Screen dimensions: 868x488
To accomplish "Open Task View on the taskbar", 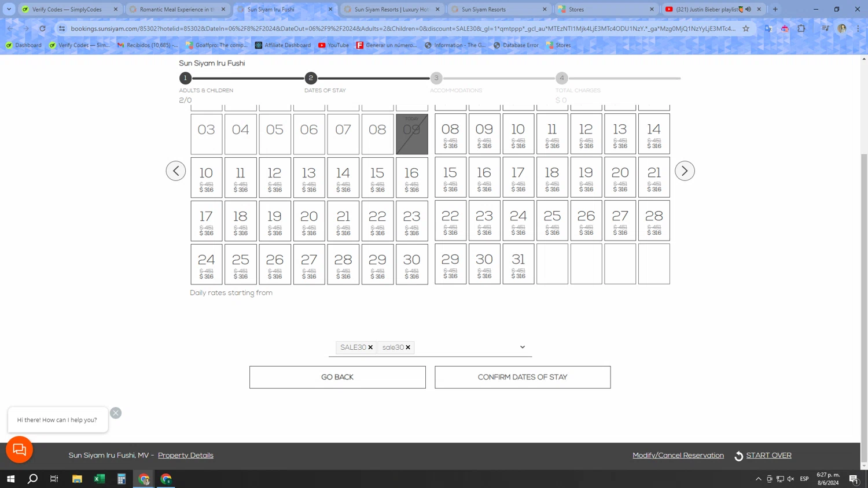I will pyautogui.click(x=54, y=479).
